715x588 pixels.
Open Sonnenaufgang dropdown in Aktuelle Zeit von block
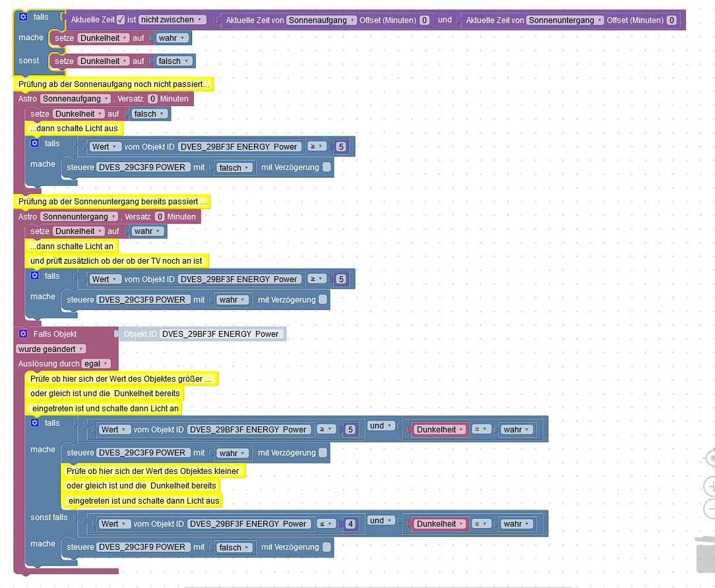(321, 20)
